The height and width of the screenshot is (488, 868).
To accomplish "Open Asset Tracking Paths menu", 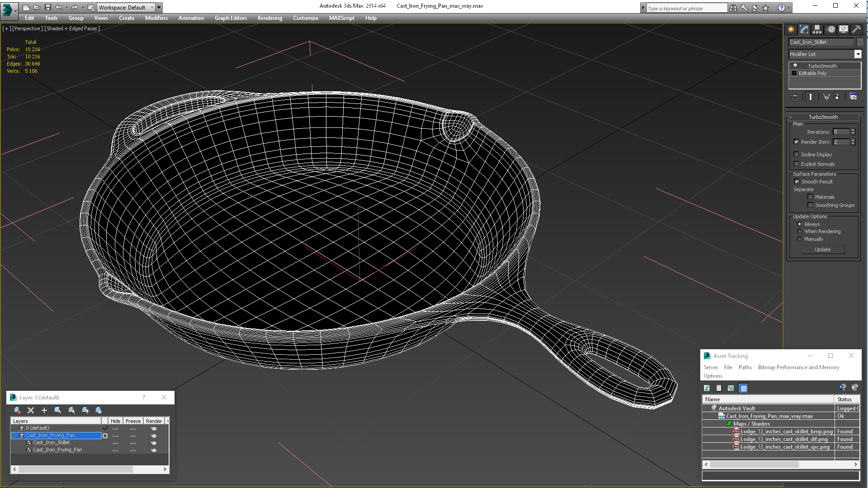I will tap(745, 367).
